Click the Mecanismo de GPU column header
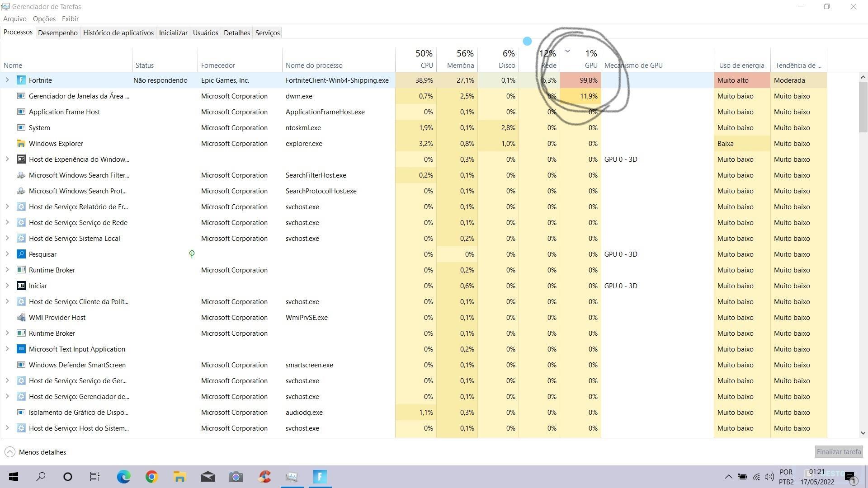Screen dimensions: 868x488 [x=658, y=60]
